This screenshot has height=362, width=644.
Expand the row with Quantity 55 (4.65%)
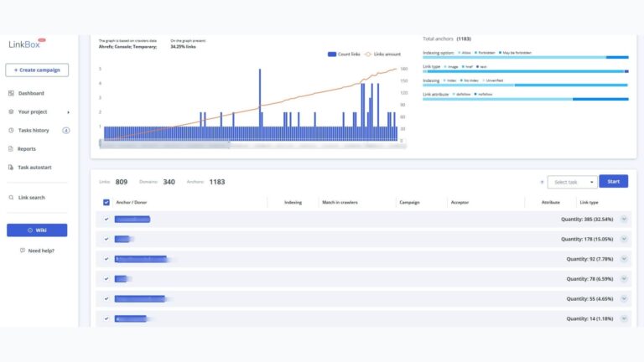624,298
